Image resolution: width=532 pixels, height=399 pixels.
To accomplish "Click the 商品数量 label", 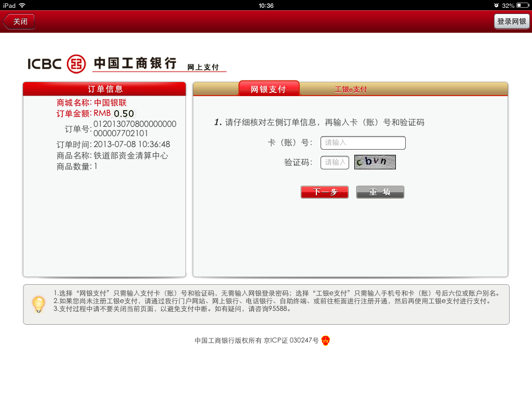I will tap(74, 167).
